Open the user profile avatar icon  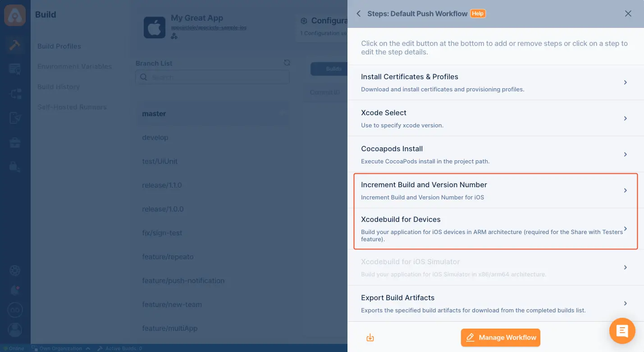click(x=15, y=330)
